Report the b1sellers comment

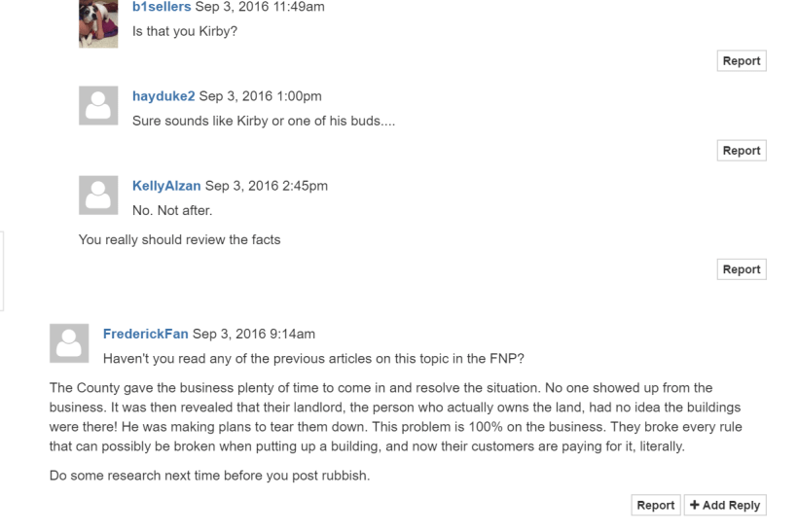[x=741, y=61]
